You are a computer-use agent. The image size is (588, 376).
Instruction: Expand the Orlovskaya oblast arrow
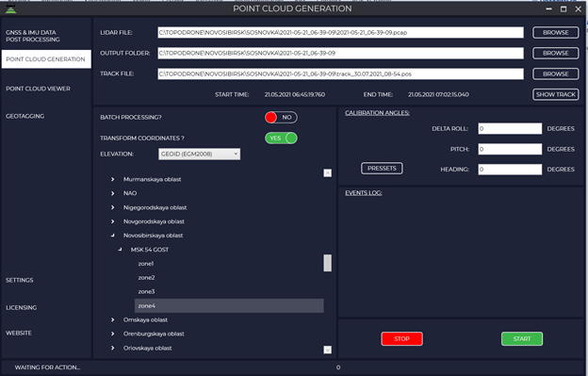tap(112, 348)
